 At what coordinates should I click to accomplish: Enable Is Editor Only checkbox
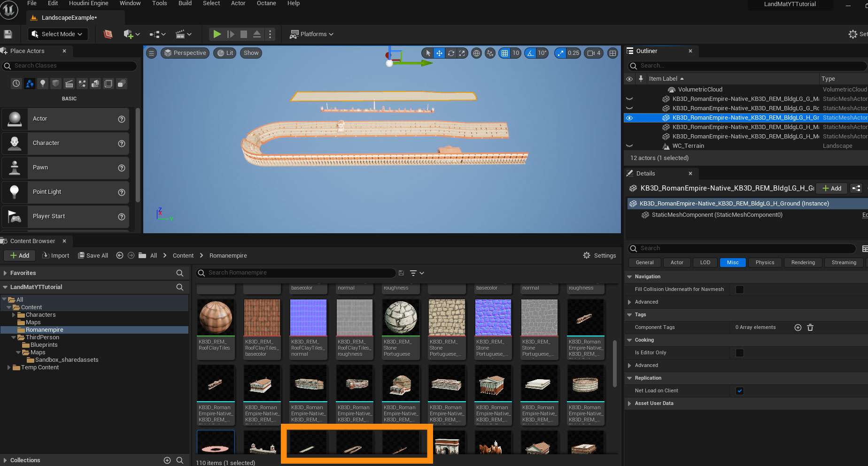click(740, 353)
